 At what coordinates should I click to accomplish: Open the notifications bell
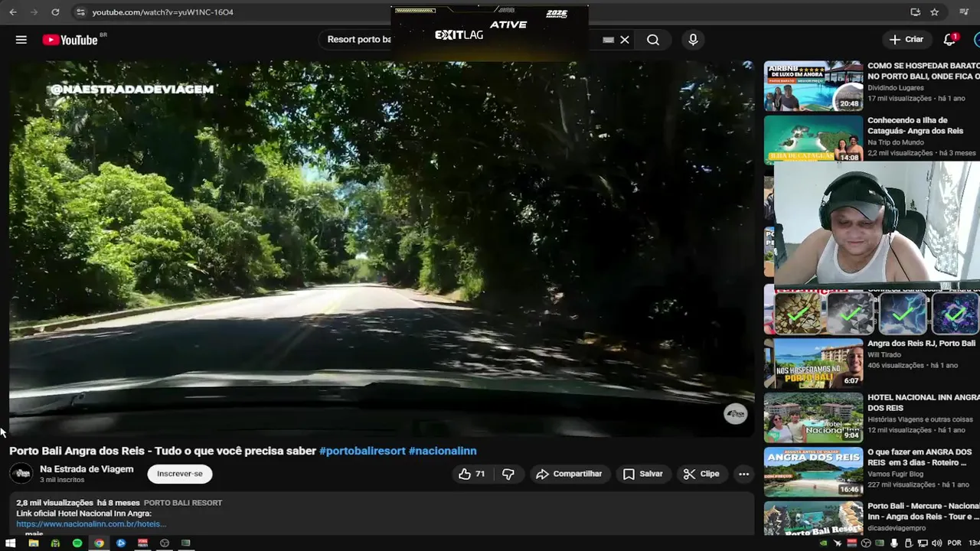949,40
